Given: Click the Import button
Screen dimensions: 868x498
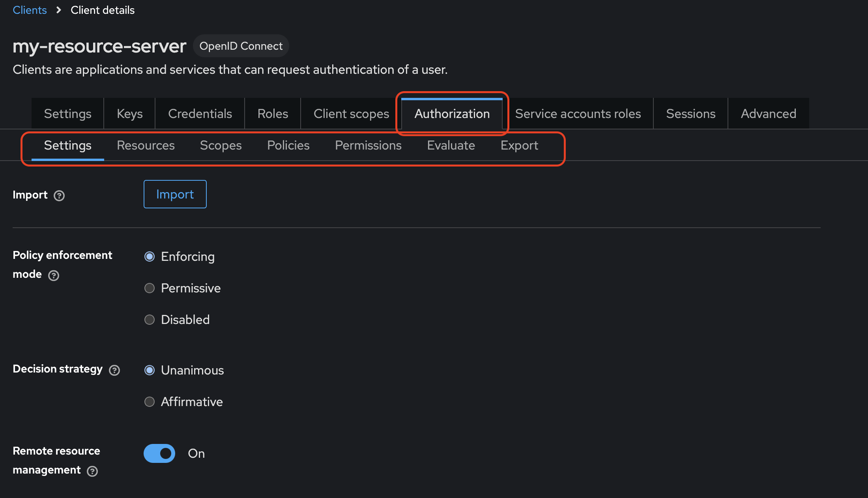Looking at the screenshot, I should [x=175, y=194].
